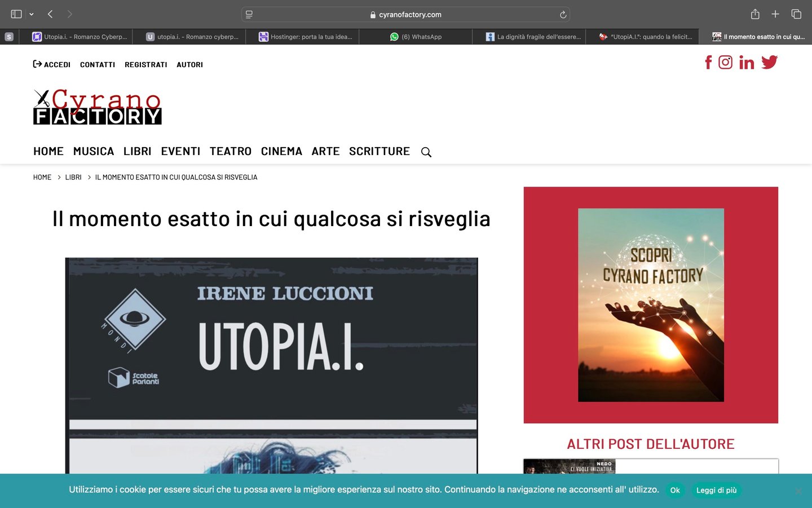Open the Scopri Cyrano Factory banner

[651, 305]
